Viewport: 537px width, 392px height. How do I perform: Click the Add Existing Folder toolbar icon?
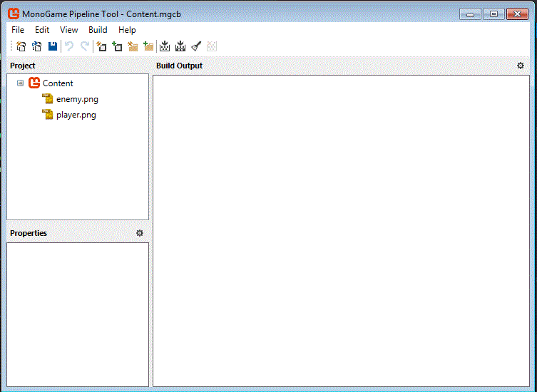click(x=148, y=46)
